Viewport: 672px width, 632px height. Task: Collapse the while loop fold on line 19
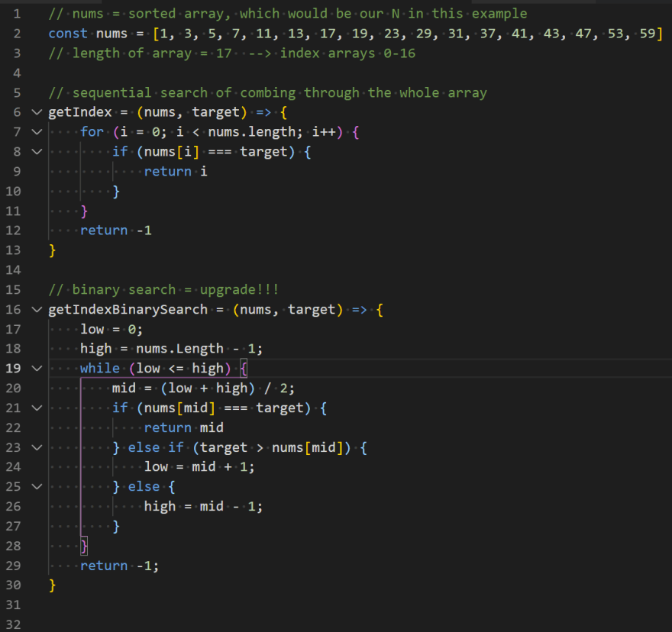[x=37, y=369]
